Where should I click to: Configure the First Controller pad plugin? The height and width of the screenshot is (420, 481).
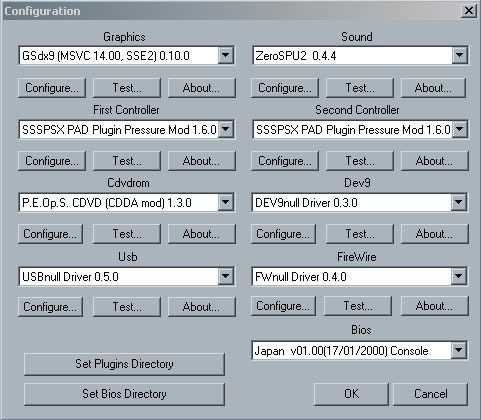pos(52,161)
